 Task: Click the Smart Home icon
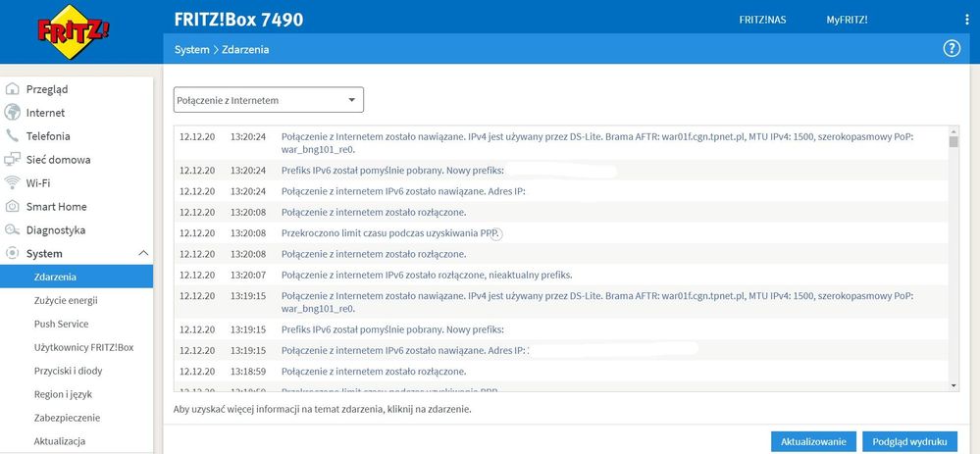point(13,207)
